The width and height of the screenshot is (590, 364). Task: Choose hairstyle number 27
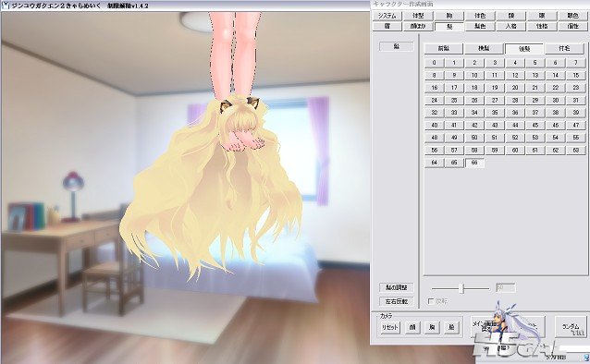(495, 100)
